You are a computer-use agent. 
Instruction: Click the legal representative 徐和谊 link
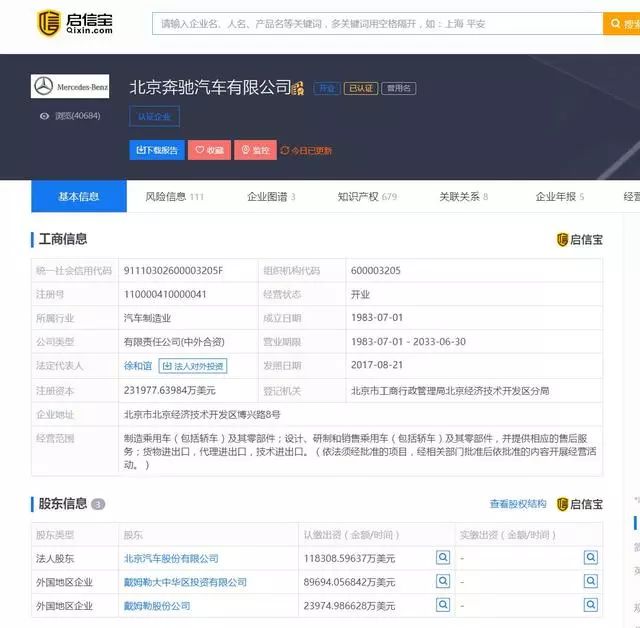138,366
